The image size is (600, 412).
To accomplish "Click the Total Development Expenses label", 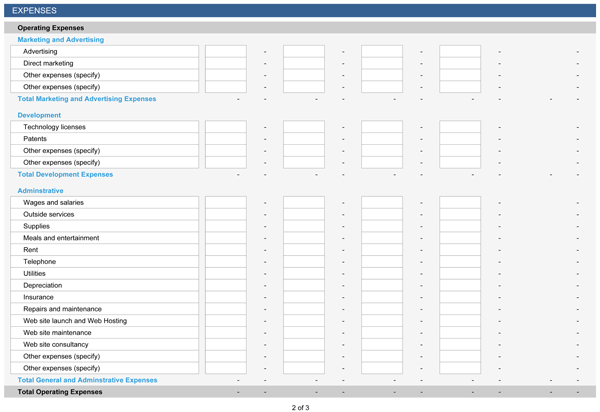I will (65, 175).
